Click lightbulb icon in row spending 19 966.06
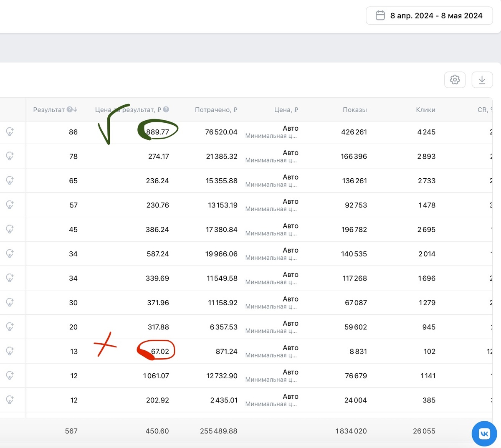The image size is (501, 448). click(x=10, y=254)
